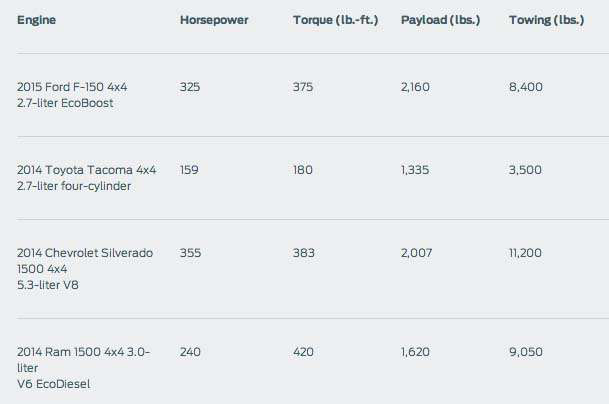Screen dimensions: 609x404
Task: Select the Ram 1500 payload value 1,620
Action: pos(416,352)
